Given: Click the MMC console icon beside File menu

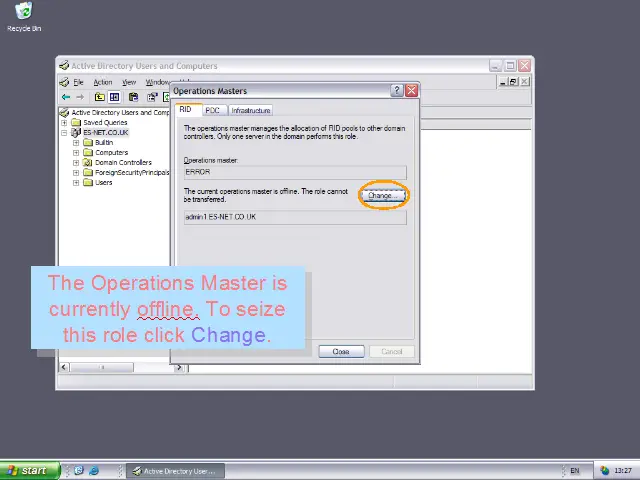Looking at the screenshot, I should coord(64,82).
